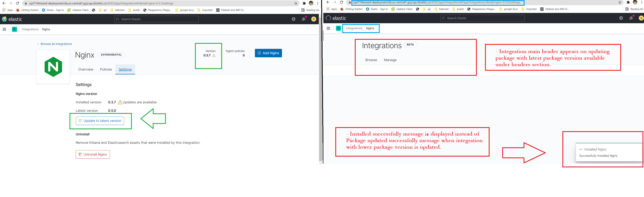Screen dimensions: 644x197
Task: Open vSphere Client bookmark in left browser
Action: (78, 10)
